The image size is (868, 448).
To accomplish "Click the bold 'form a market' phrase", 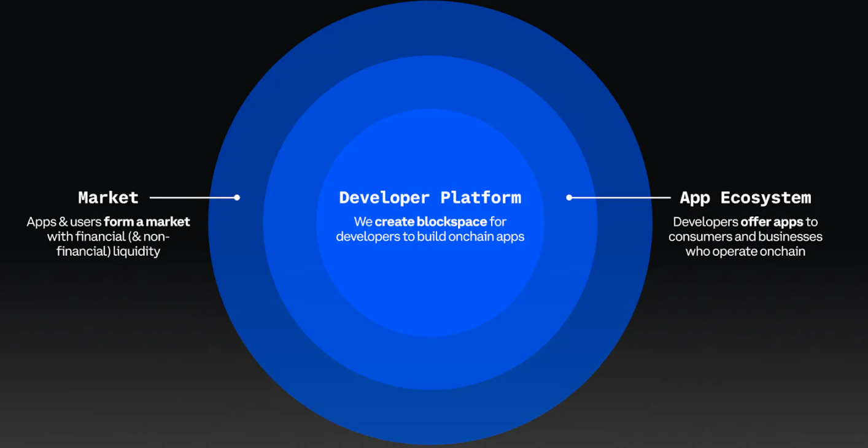I will pos(147,222).
